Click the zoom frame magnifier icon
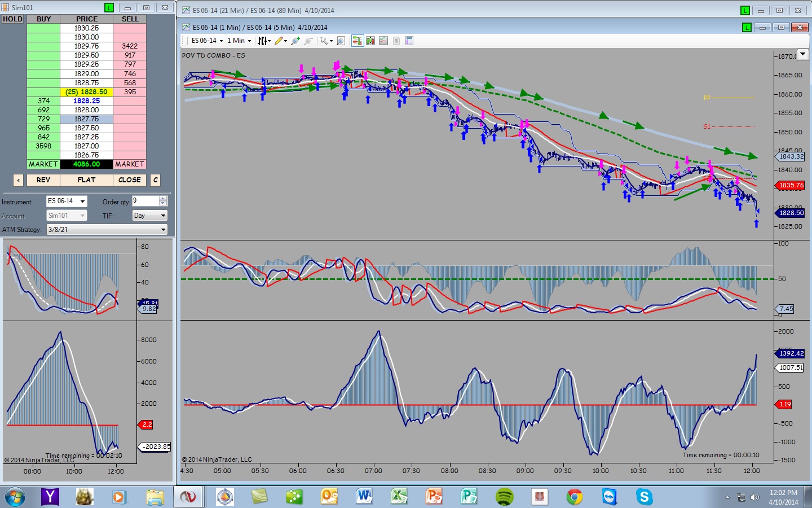812x508 pixels. tap(341, 41)
